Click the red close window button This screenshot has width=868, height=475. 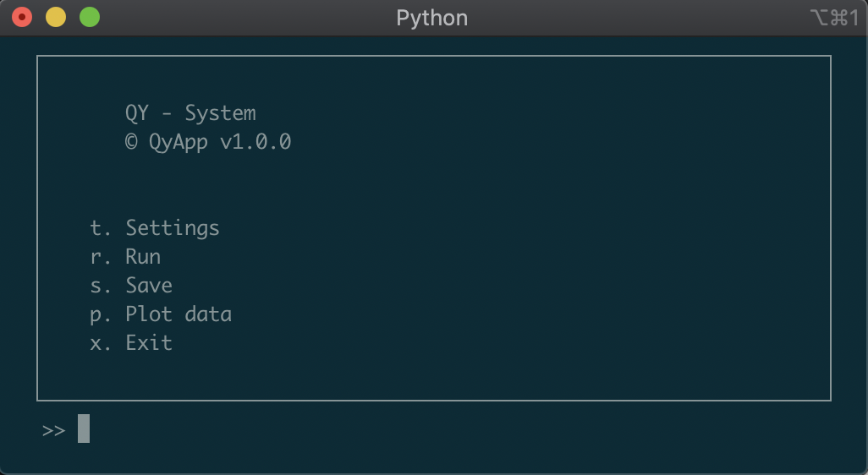[x=22, y=17]
